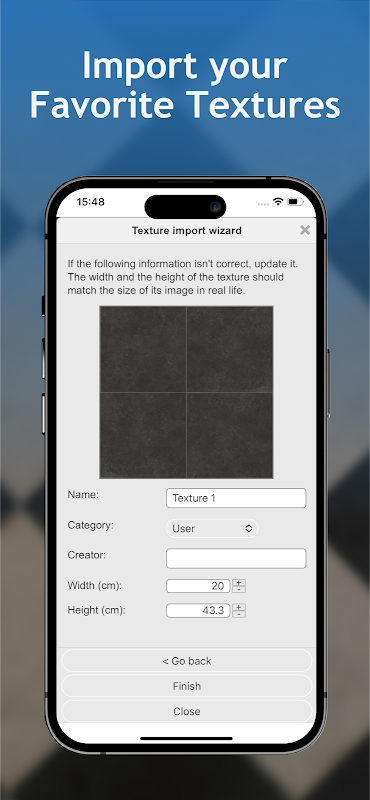370x800 pixels.
Task: Close the Texture import wizard with the X icon
Action: tap(305, 230)
